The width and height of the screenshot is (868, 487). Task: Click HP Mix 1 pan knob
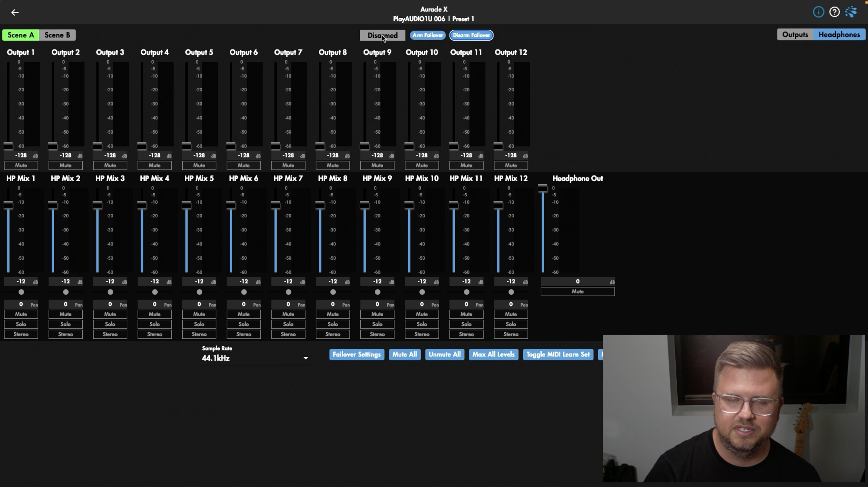(21, 292)
